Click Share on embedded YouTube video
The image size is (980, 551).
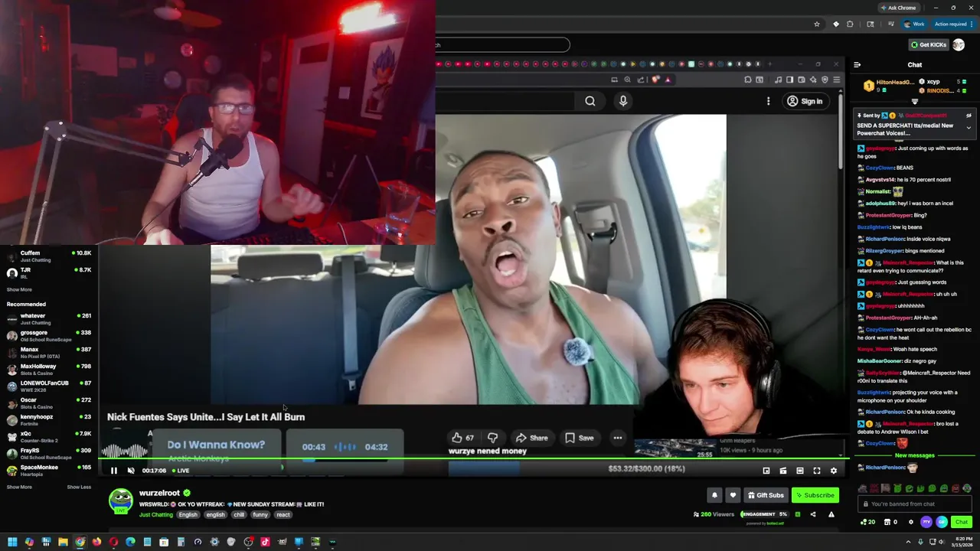click(531, 438)
